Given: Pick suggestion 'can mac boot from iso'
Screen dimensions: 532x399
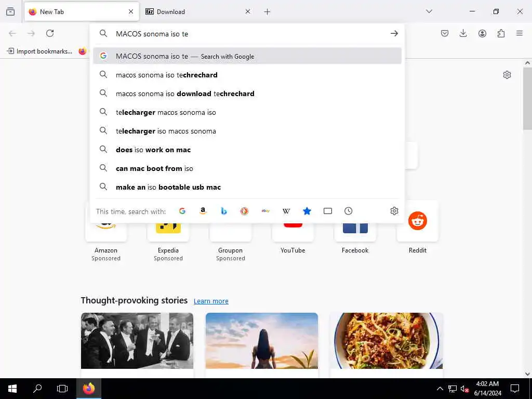Looking at the screenshot, I should click(x=247, y=168).
